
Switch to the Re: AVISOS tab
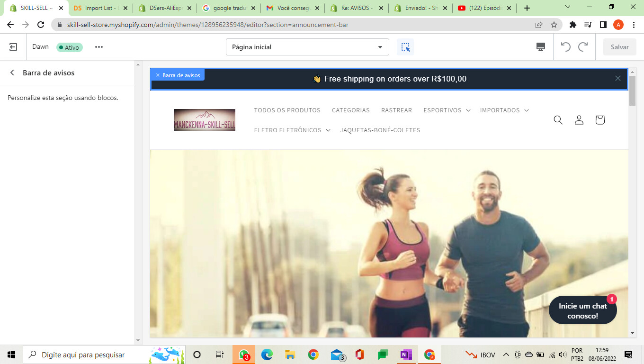[356, 8]
